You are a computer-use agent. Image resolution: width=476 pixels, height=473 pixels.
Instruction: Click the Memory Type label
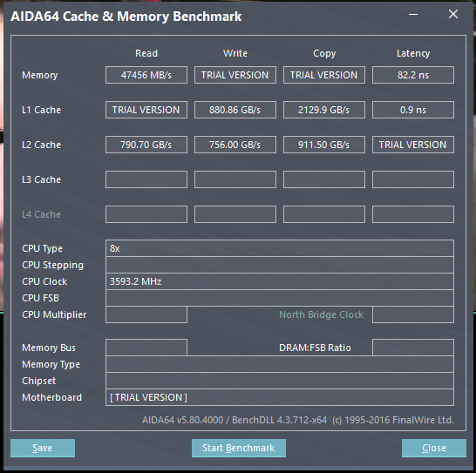[x=51, y=364]
